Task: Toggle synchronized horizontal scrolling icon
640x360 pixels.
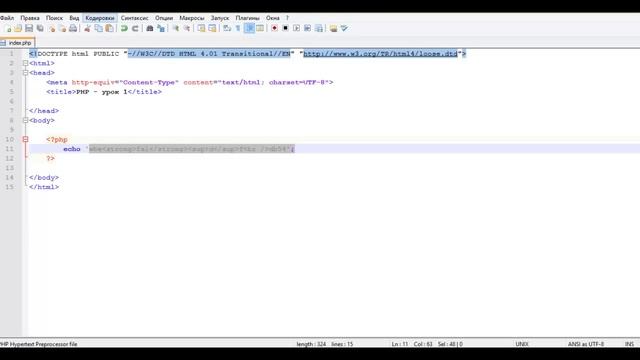Action: coord(212,28)
